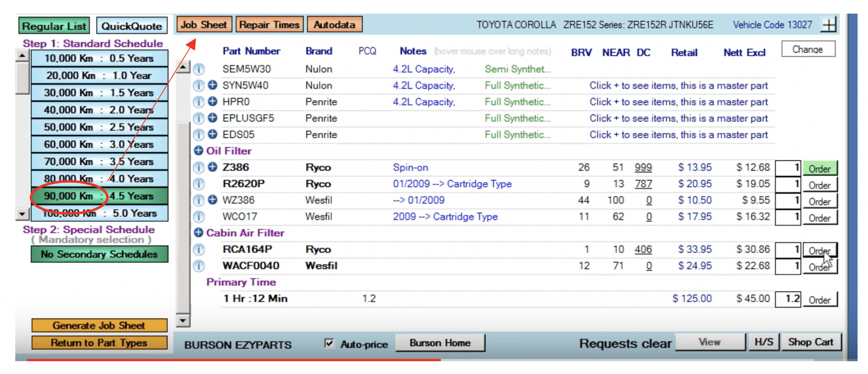Image resolution: width=868 pixels, height=374 pixels.
Task: Open the Job Sheet tab
Action: [x=204, y=24]
